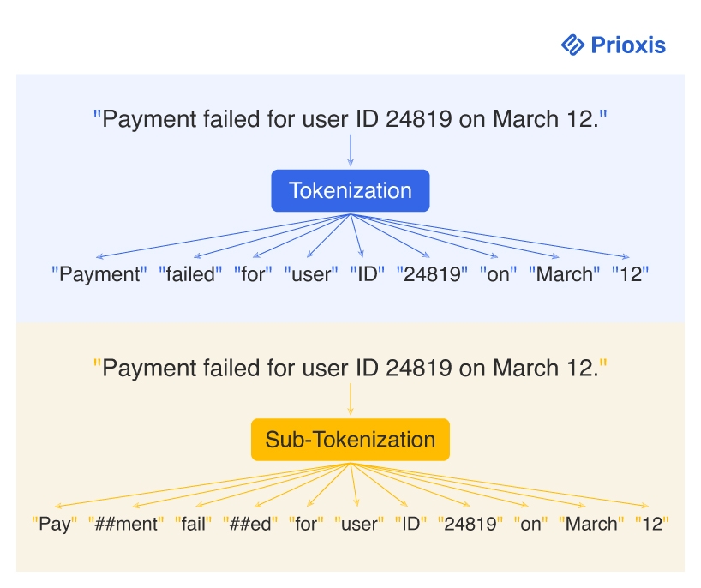The image size is (701, 588).
Task: Select the "##ment" sub-token
Action: tap(123, 525)
